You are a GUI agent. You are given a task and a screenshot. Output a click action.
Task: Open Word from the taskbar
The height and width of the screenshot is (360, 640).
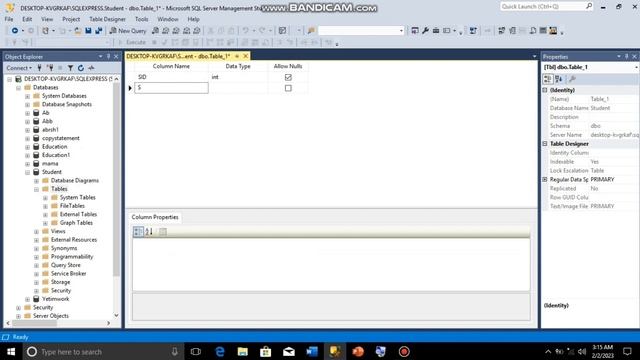coord(312,351)
